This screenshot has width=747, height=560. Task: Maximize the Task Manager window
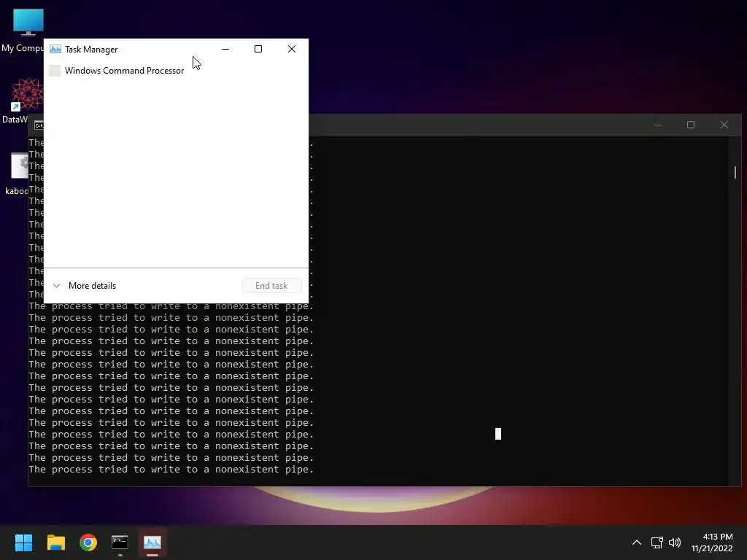(x=258, y=49)
